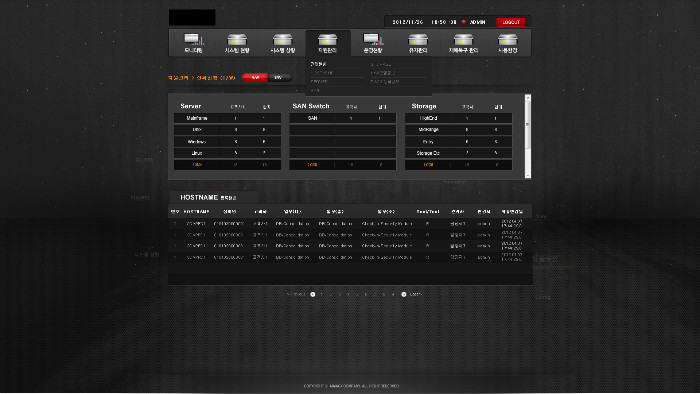700x394 pixels.
Task: Click the previous page arrow icon in pagination
Action: [x=312, y=294]
